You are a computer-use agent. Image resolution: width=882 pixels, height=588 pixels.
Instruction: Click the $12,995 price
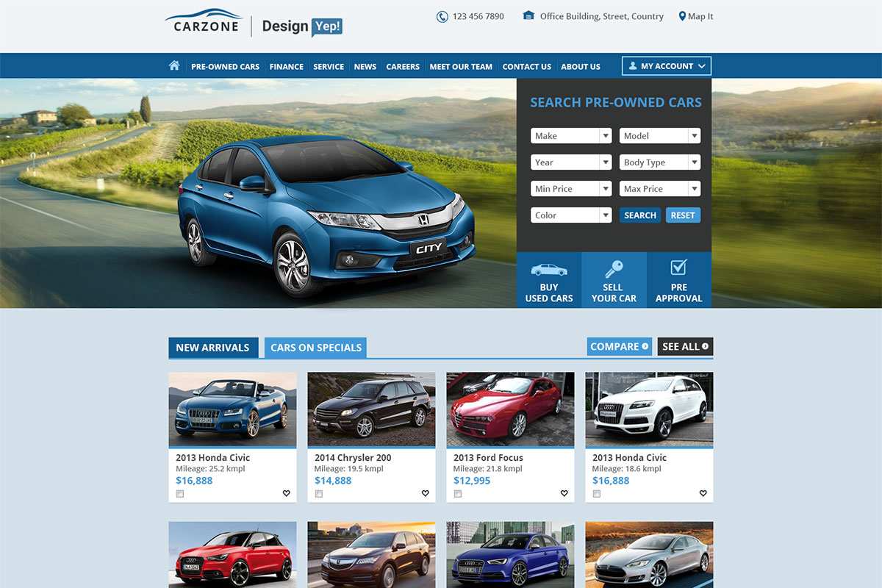472,481
